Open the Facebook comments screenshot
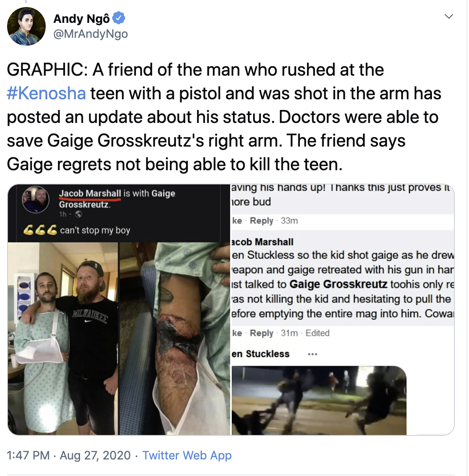 pyautogui.click(x=342, y=309)
